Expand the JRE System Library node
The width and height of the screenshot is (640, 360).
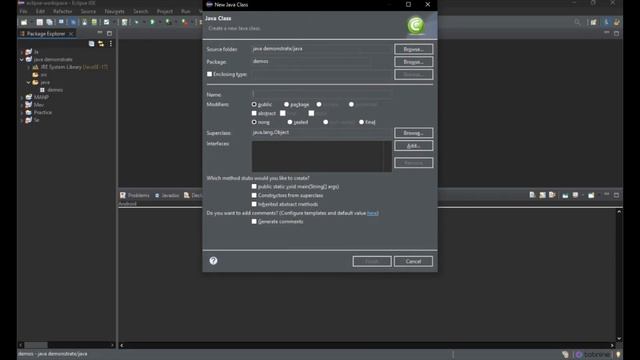pos(29,67)
